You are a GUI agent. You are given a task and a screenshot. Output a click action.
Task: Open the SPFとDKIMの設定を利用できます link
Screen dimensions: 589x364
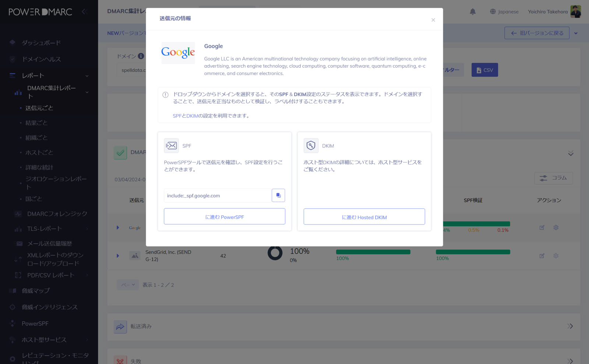pos(212,116)
